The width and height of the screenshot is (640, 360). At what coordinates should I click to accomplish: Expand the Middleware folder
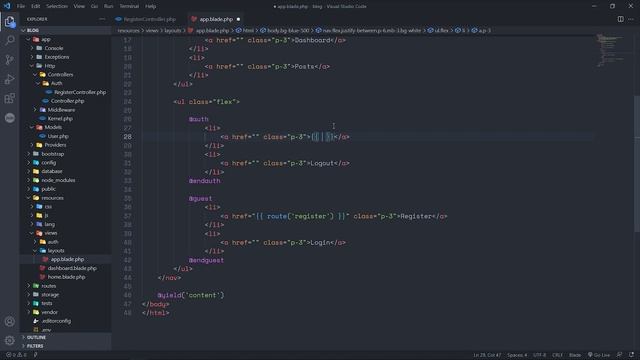click(65, 110)
